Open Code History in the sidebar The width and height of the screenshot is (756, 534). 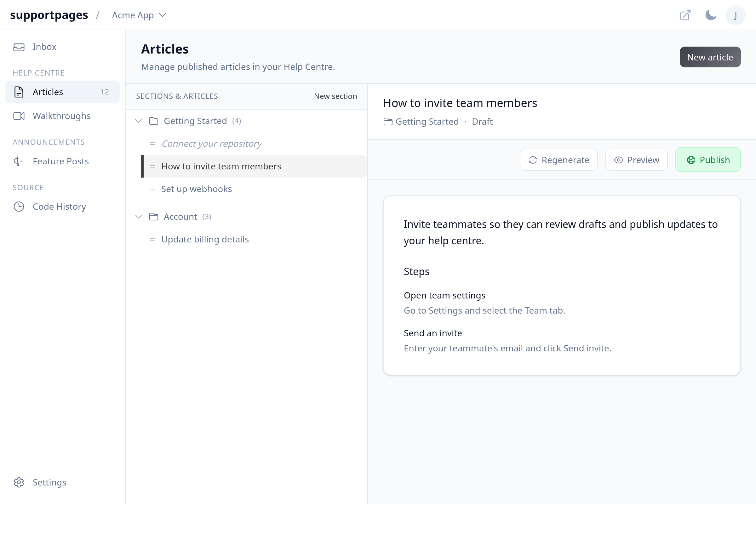[x=63, y=207]
